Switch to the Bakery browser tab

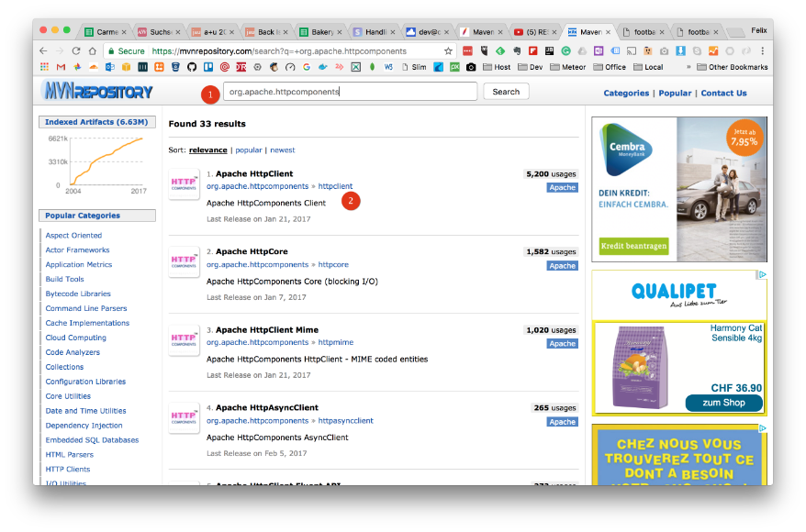point(319,32)
